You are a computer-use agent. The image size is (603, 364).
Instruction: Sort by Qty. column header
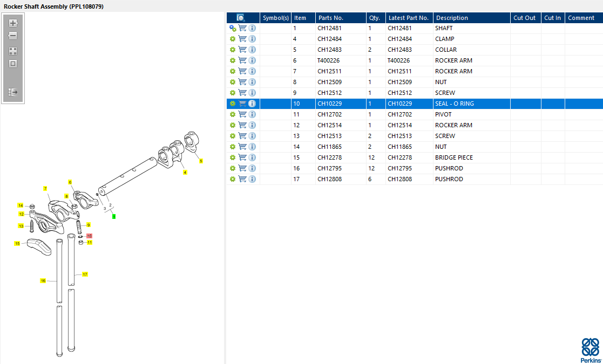[376, 18]
